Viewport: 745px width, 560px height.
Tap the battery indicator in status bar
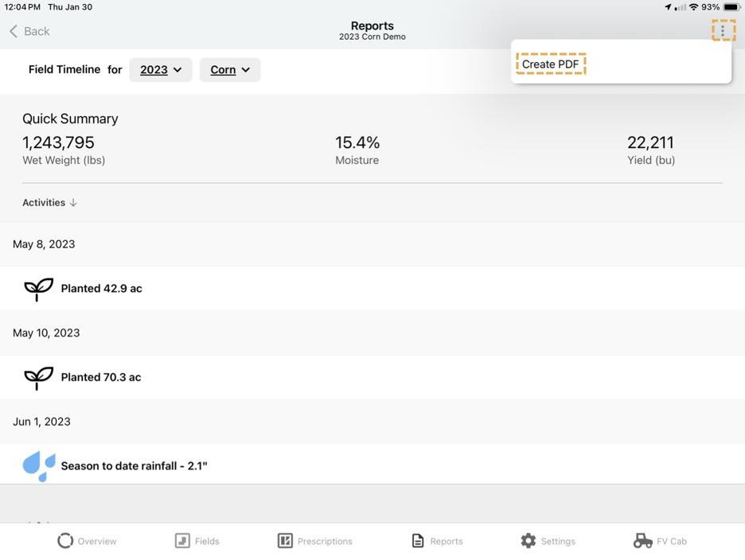pos(731,7)
